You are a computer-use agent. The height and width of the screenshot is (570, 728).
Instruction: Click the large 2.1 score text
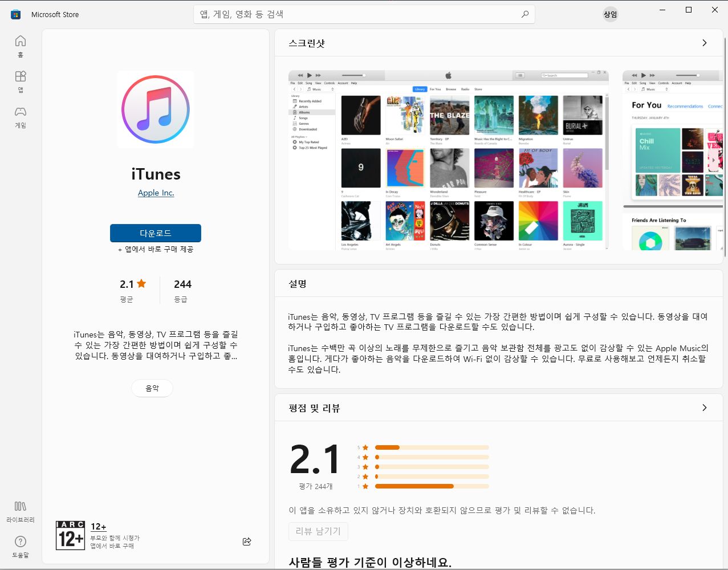pyautogui.click(x=315, y=459)
